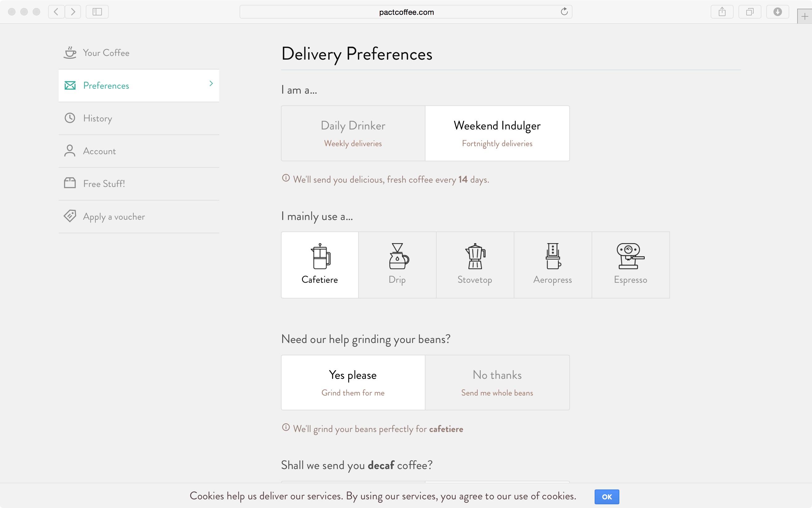
Task: Click the chevron beside Preferences
Action: 211,84
